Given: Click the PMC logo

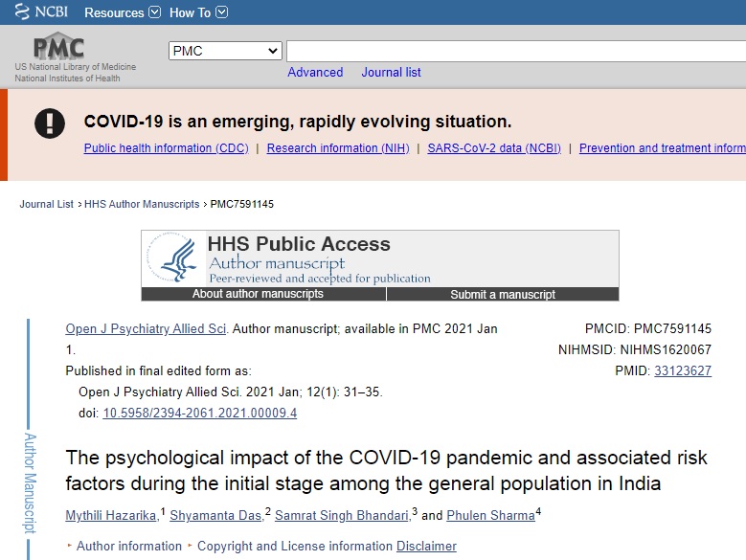Looking at the screenshot, I should (58, 48).
